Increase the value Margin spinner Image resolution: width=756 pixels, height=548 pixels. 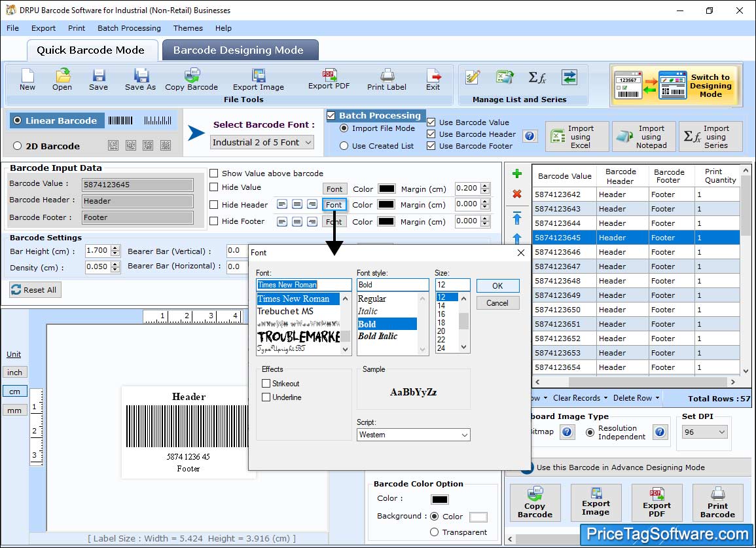tap(485, 186)
